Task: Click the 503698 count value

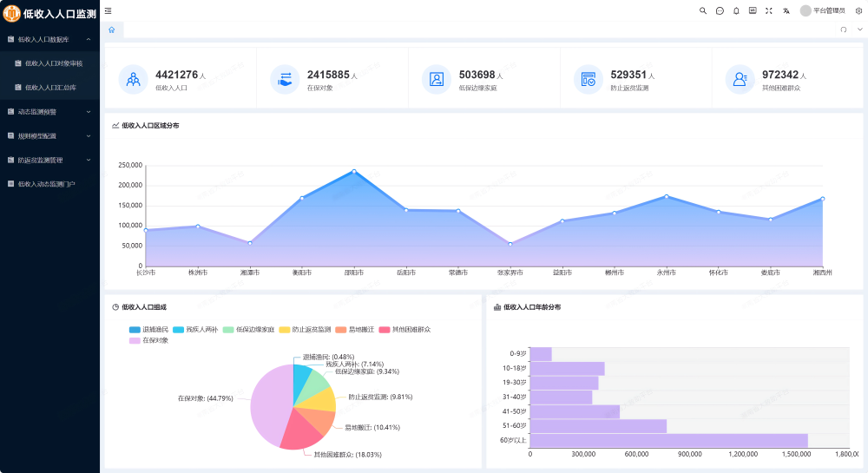Action: click(x=477, y=75)
